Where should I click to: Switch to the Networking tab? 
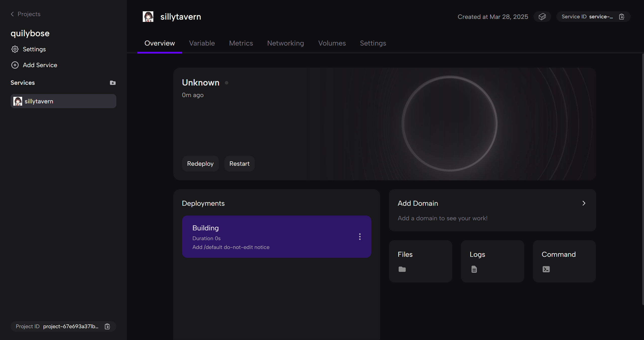point(285,43)
